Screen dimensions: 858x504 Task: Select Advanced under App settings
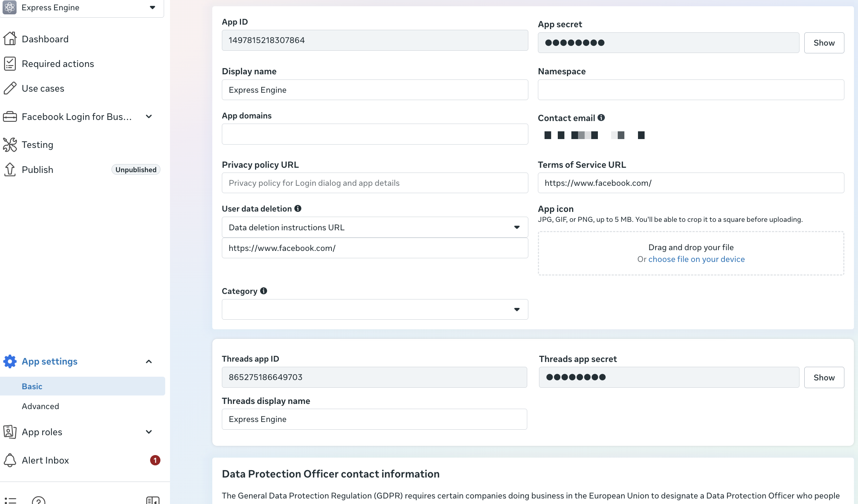pyautogui.click(x=40, y=406)
